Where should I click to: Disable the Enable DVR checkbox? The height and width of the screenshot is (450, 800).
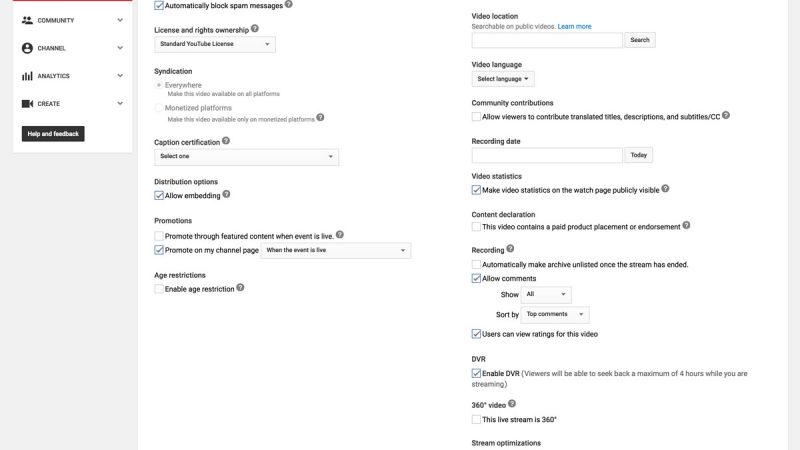[x=476, y=373]
